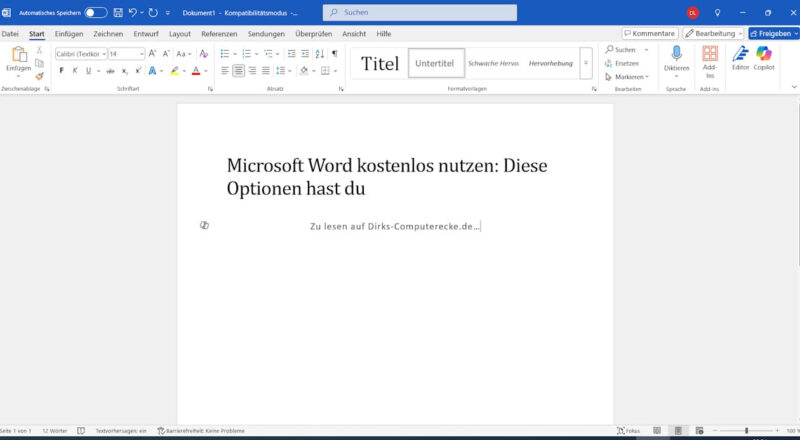Open the Ansicht tab
Screen dimensions: 800x440
pyautogui.click(x=354, y=34)
